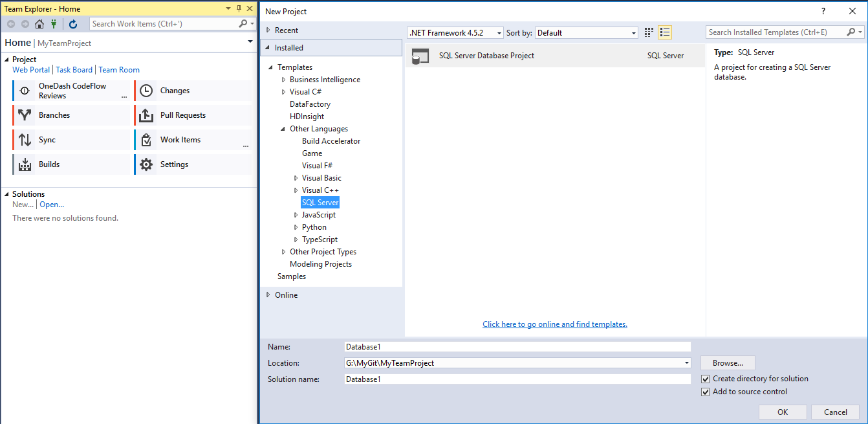
Task: Open the Team Room link
Action: click(x=119, y=70)
